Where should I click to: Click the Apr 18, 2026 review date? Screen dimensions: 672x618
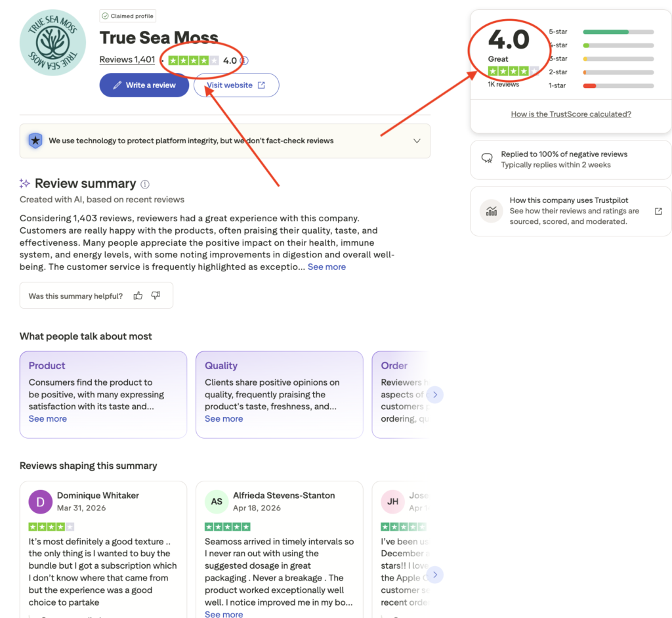[257, 508]
